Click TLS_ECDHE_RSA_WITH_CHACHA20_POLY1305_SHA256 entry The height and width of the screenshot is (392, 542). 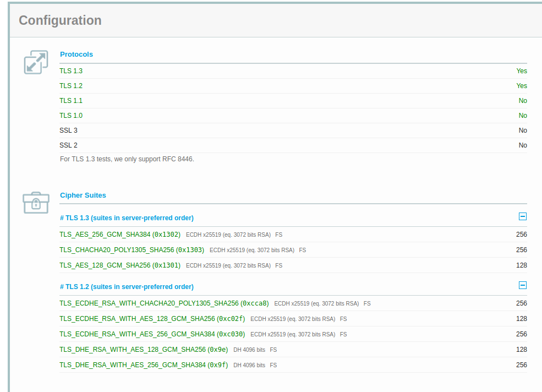(164, 303)
